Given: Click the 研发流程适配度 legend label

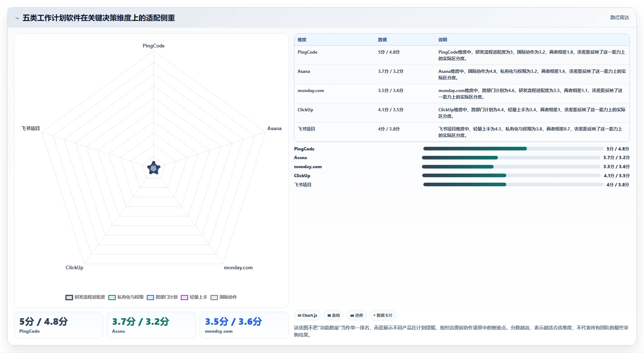Looking at the screenshot, I should click(x=90, y=297).
